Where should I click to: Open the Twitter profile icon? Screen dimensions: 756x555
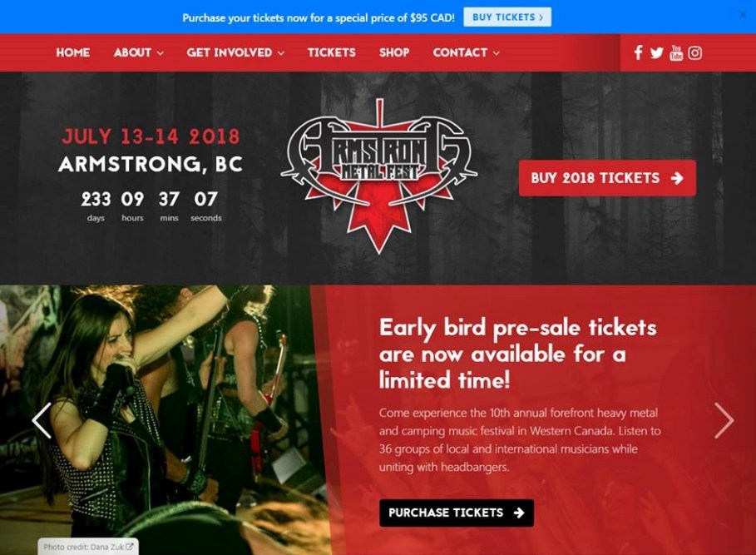(656, 52)
